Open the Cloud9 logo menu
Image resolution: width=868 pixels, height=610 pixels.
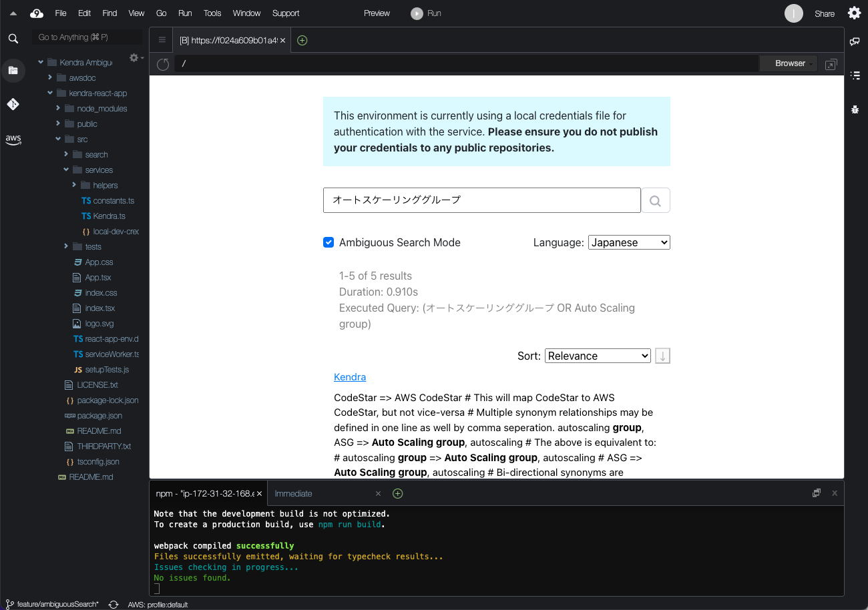37,13
